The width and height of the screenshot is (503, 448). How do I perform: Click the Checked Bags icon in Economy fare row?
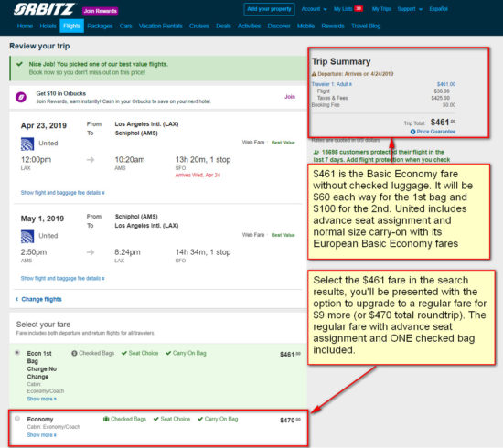tap(106, 419)
